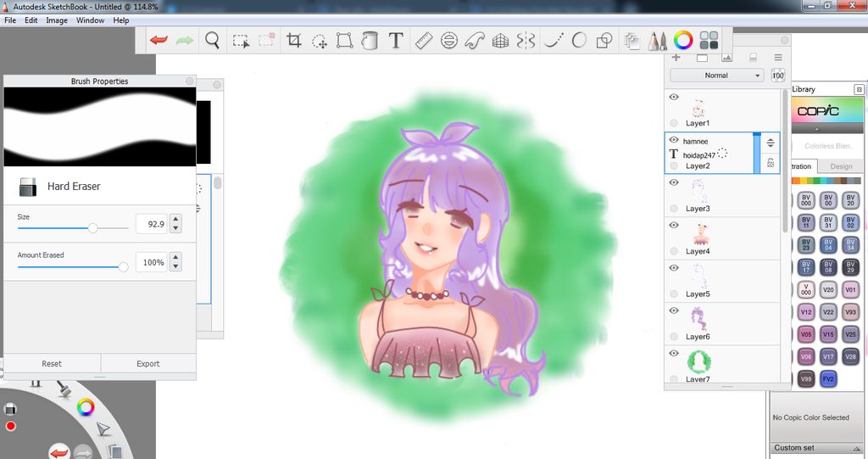This screenshot has width=868, height=459.
Task: Toggle the Ellipse guide tool
Action: [x=449, y=40]
